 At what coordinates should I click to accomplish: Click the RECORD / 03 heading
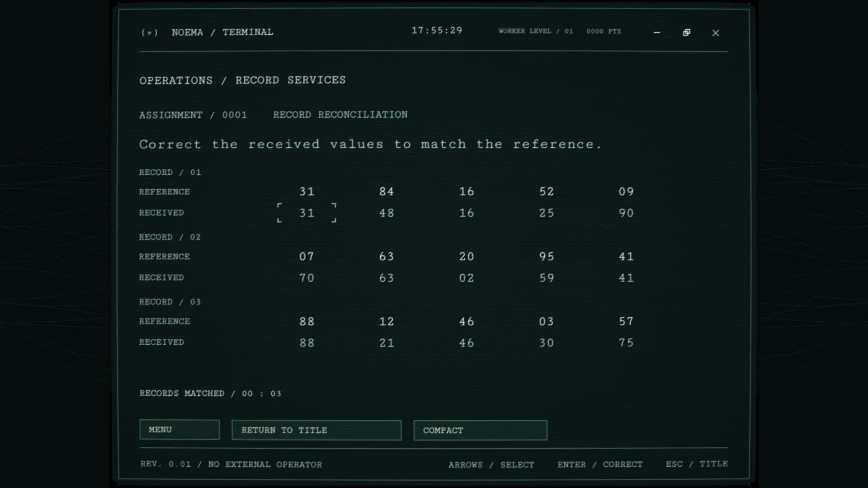(170, 302)
